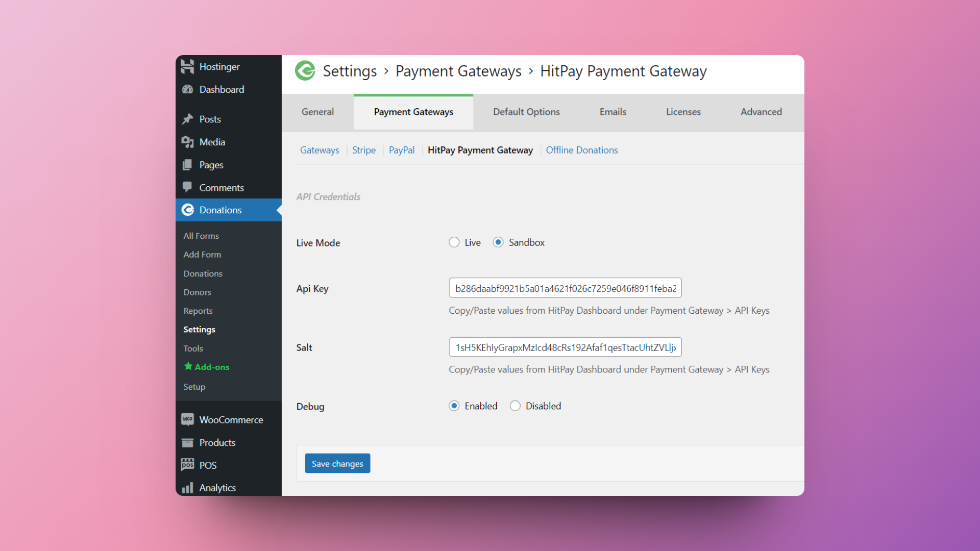Image resolution: width=980 pixels, height=551 pixels.
Task: Open the Pages menu label
Action: click(211, 165)
